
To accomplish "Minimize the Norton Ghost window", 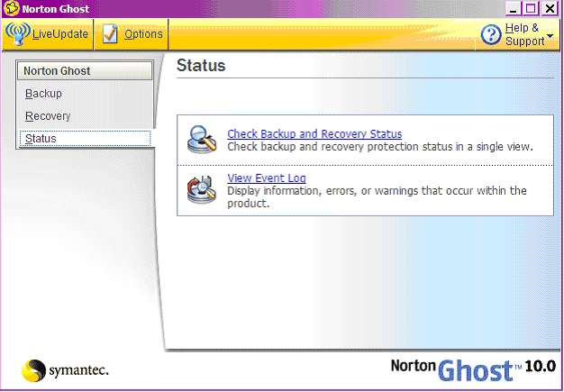I will (x=513, y=8).
